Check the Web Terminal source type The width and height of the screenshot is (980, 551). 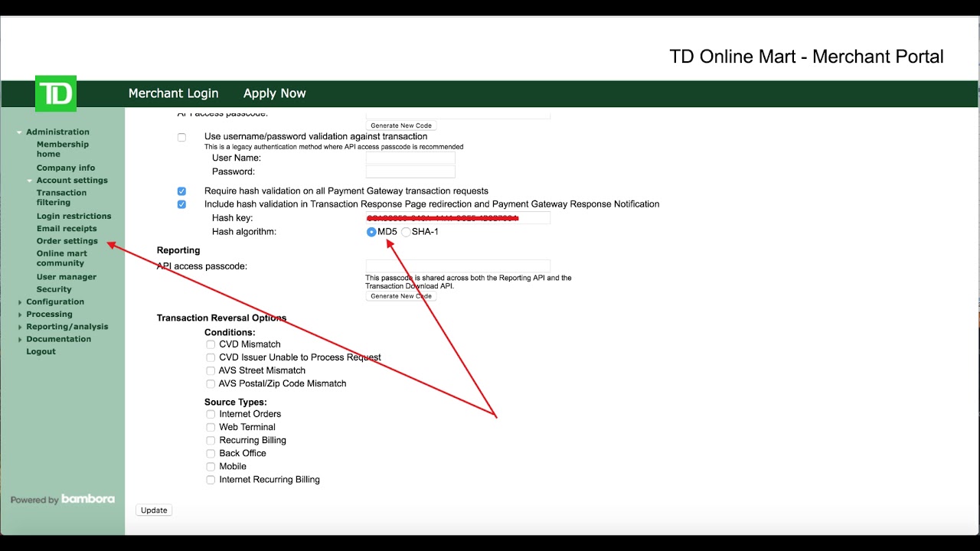[211, 427]
